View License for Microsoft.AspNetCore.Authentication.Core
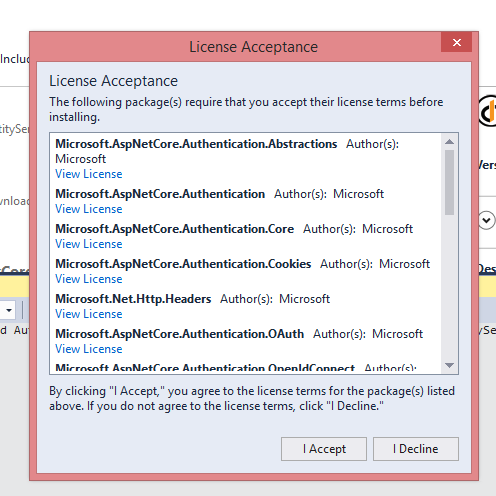The width and height of the screenshot is (496, 496). click(x=89, y=244)
